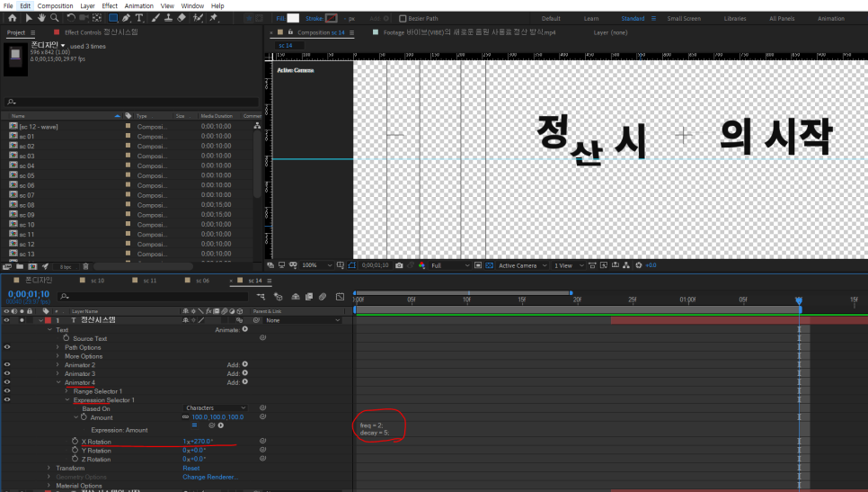Click the show channel RGB icon

click(421, 265)
